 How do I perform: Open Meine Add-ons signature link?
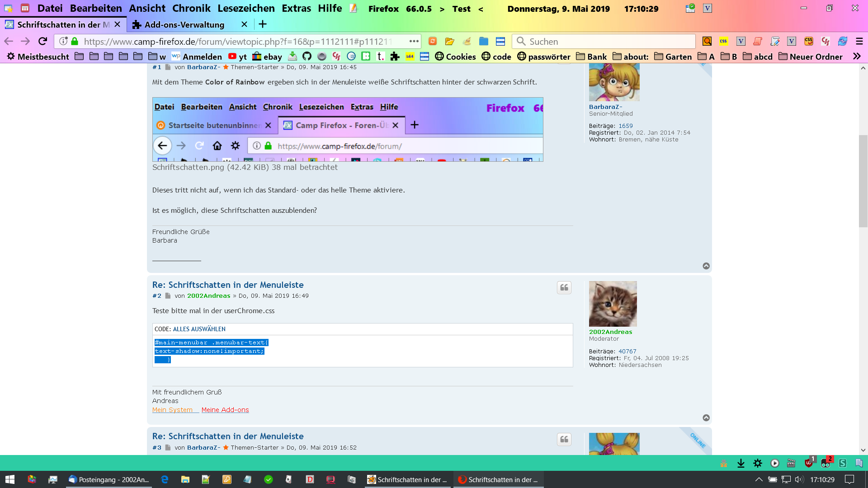pos(225,410)
